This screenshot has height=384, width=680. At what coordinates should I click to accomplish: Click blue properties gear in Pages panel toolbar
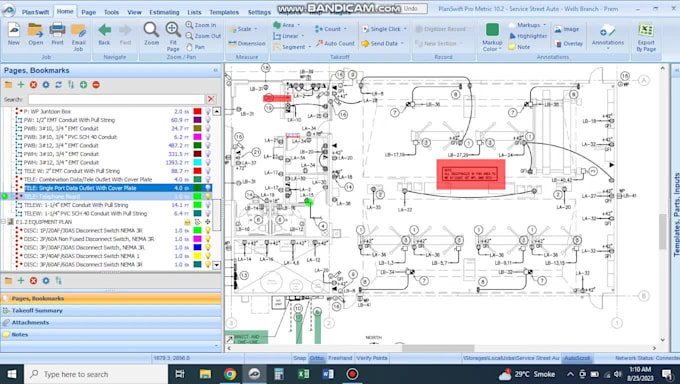(x=46, y=85)
